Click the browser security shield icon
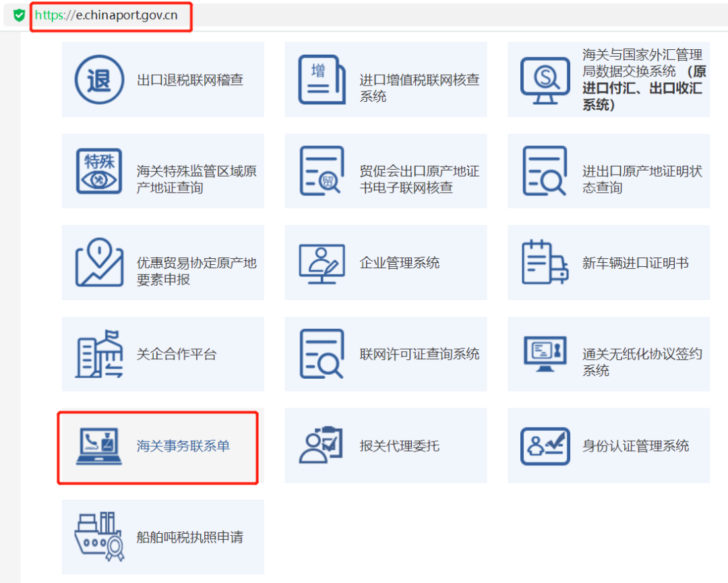728x583 pixels. [x=18, y=15]
